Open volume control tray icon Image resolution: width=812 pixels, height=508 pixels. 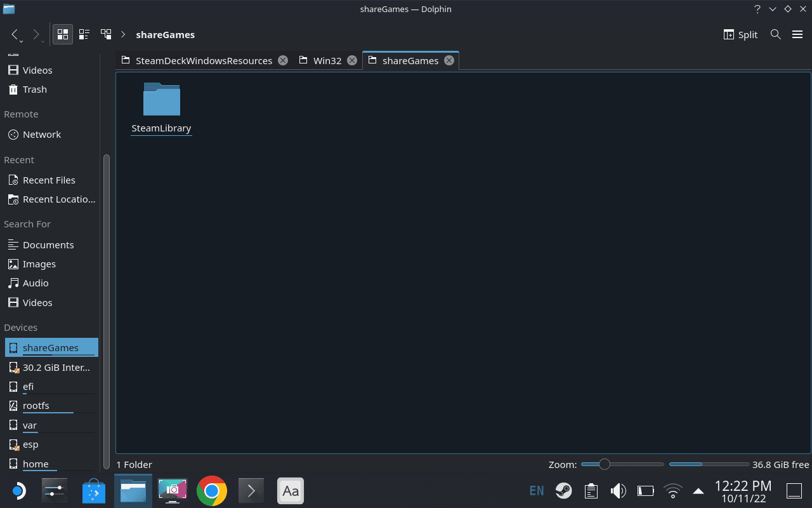[x=618, y=491]
